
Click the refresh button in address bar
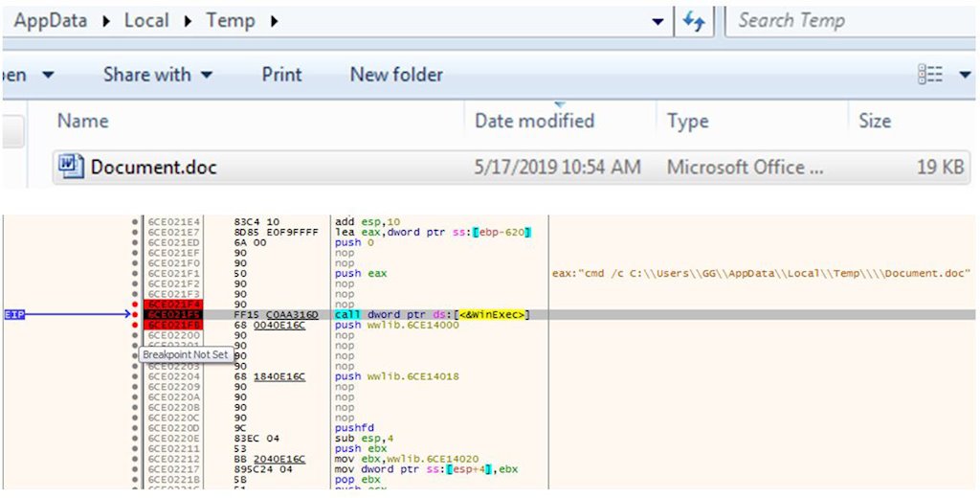[x=694, y=21]
